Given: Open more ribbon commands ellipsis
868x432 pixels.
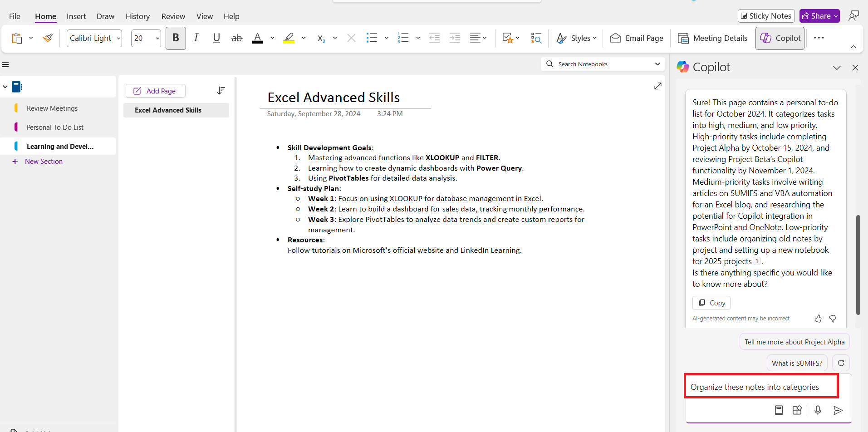Looking at the screenshot, I should pyautogui.click(x=819, y=38).
